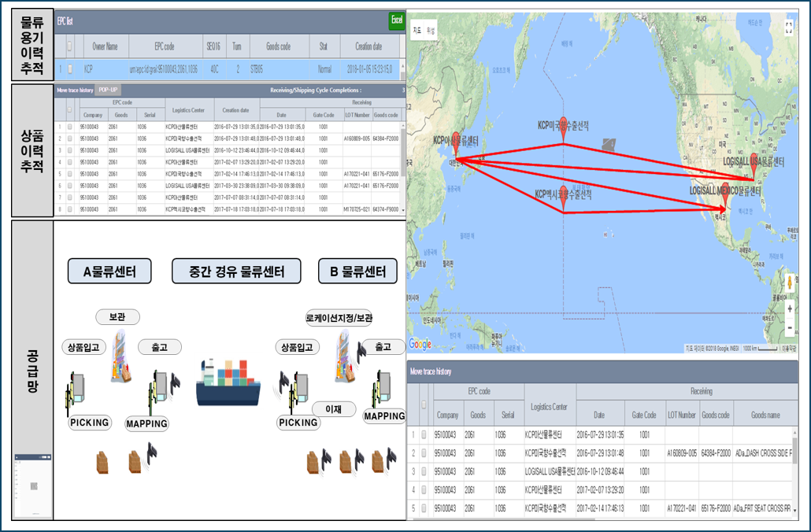Sort by the SEQ16 column header
This screenshot has width=811, height=532.
pyautogui.click(x=213, y=46)
